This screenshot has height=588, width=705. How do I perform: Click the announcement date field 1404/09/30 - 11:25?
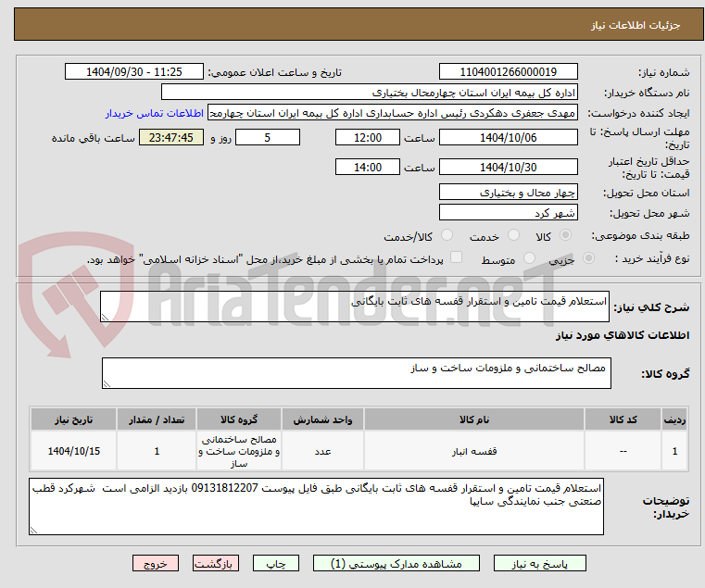[134, 72]
